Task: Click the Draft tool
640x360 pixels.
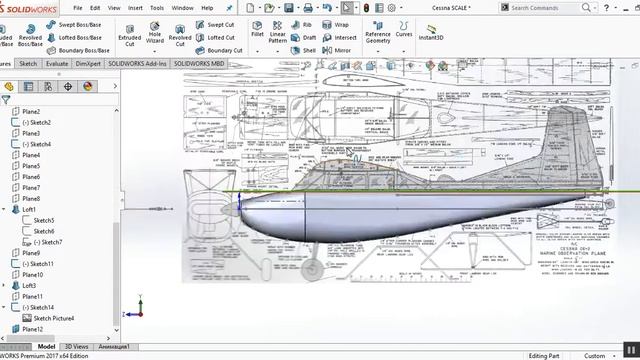Action: pos(303,38)
